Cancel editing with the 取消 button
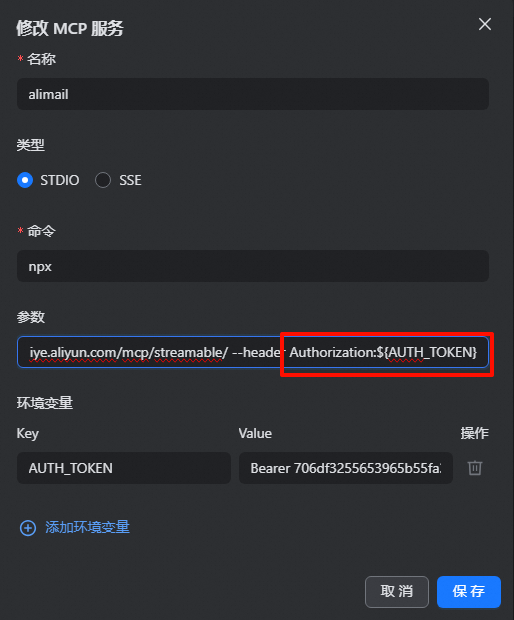 pos(397,592)
